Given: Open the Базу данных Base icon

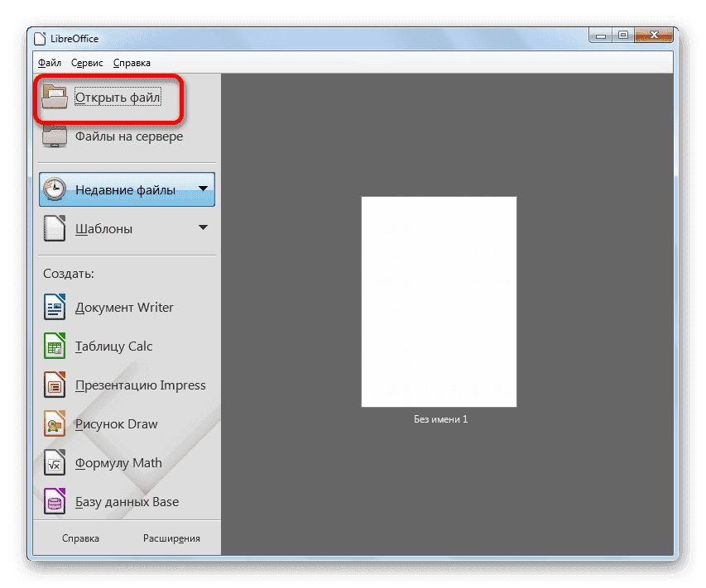Looking at the screenshot, I should (x=53, y=501).
